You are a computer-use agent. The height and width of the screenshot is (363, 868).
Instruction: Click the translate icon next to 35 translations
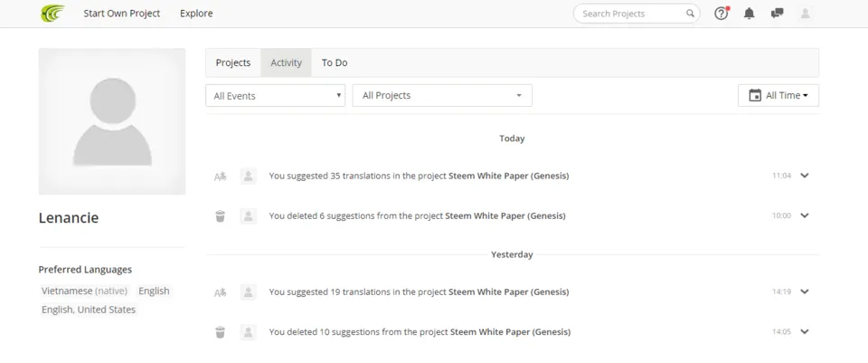pos(221,177)
